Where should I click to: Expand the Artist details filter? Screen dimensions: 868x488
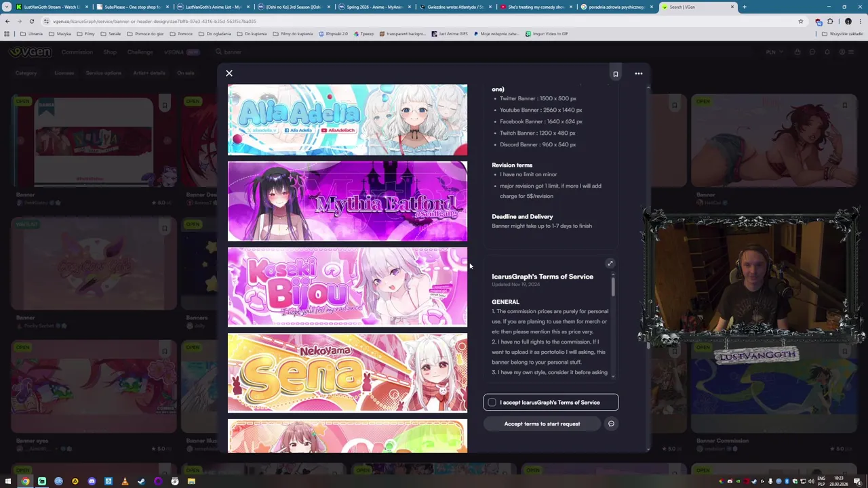pyautogui.click(x=149, y=73)
